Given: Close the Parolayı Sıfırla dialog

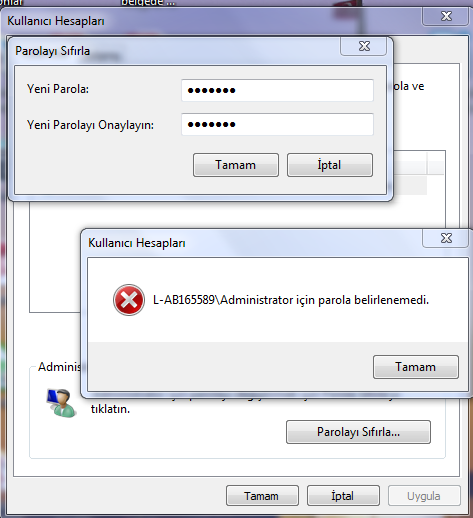Looking at the screenshot, I should 364,46.
